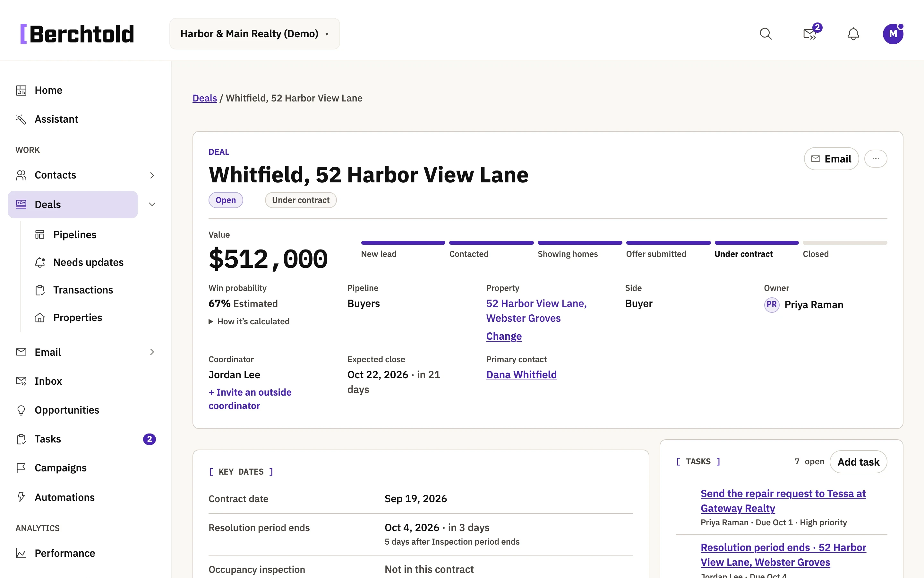Open the inbox icon with badge 2
The width and height of the screenshot is (924, 578).
(810, 34)
